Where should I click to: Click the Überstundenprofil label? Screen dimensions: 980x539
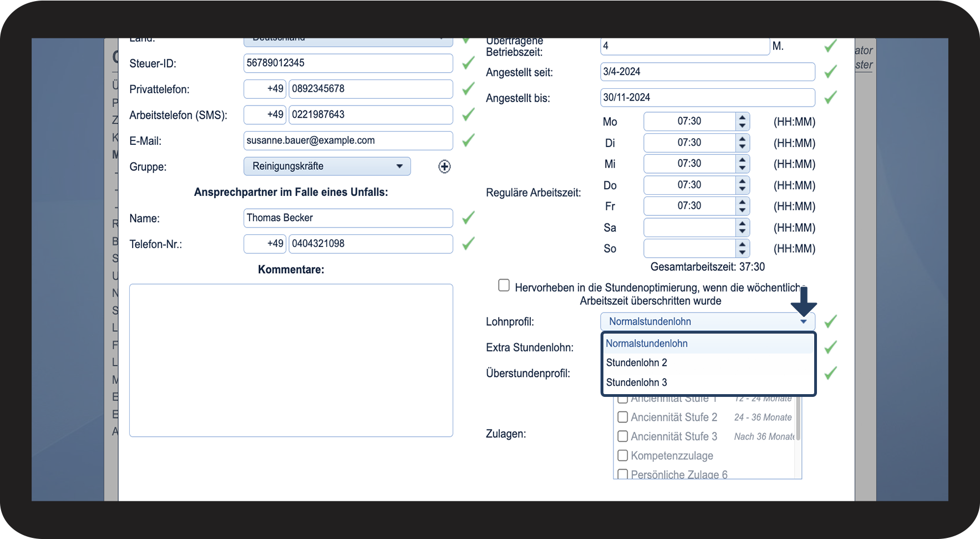(528, 374)
